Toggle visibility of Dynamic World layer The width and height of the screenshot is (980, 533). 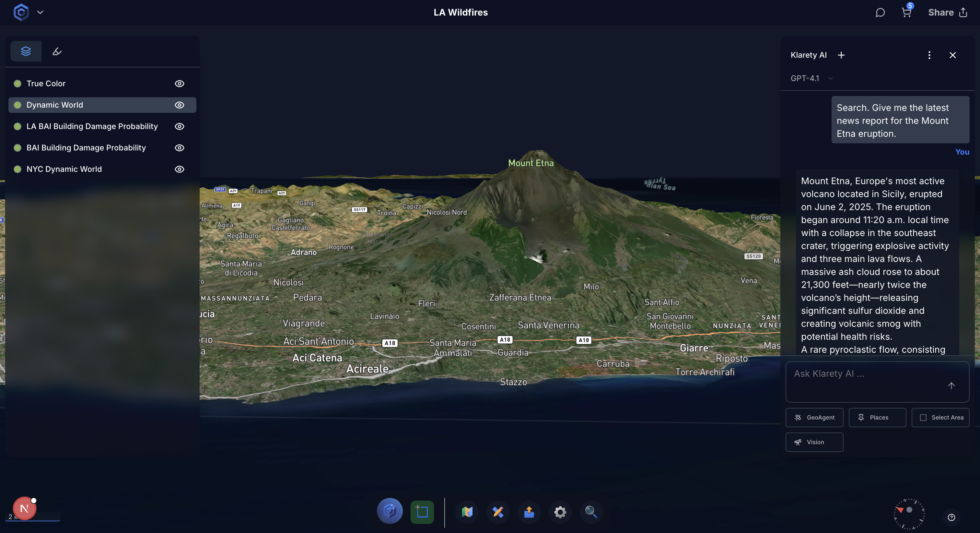click(179, 105)
